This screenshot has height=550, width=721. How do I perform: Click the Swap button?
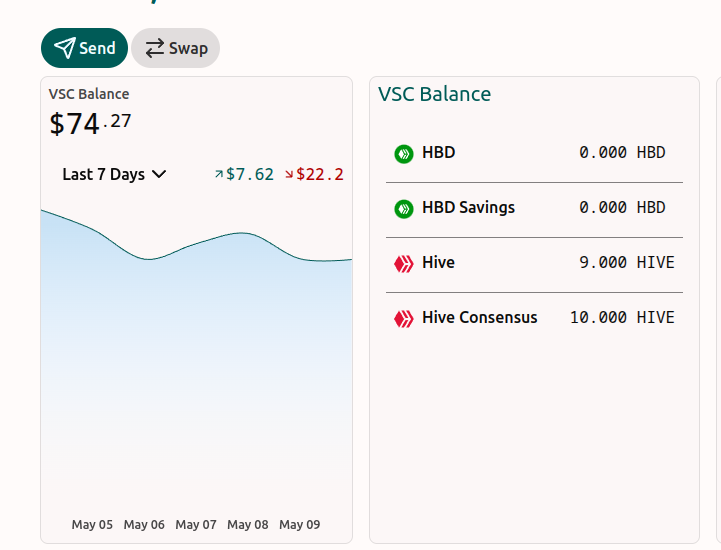pyautogui.click(x=175, y=48)
